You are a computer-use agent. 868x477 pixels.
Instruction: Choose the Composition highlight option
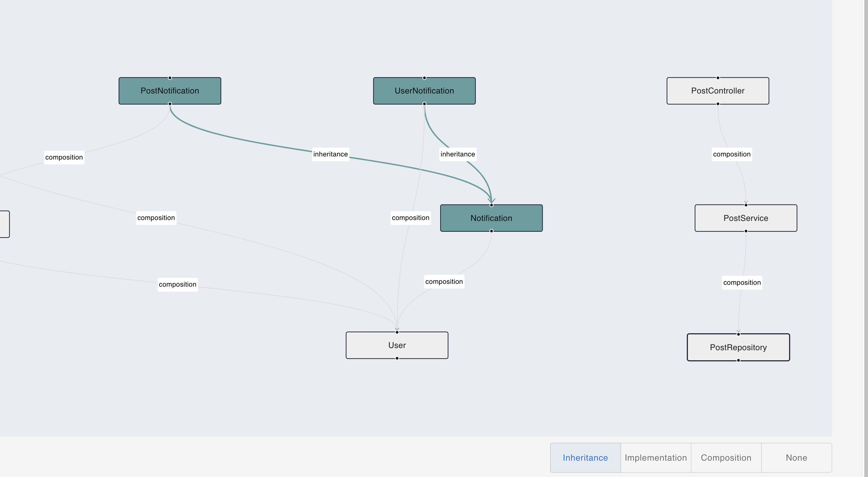point(726,458)
